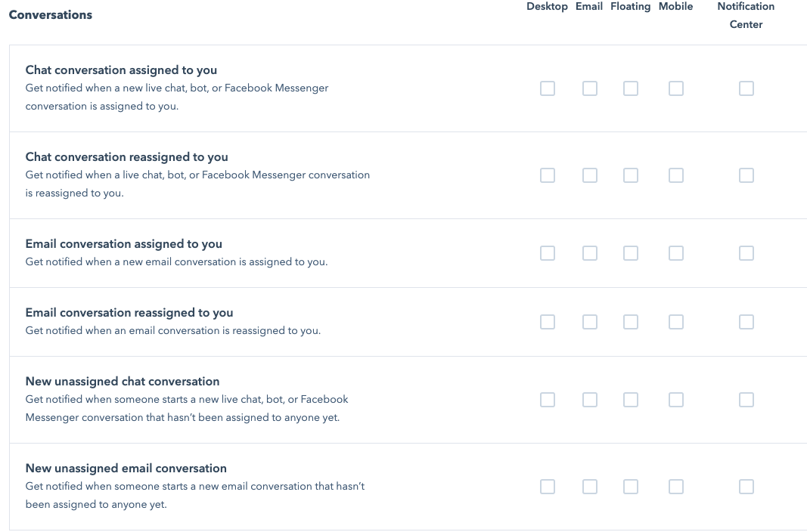Enable Notification Center for new unassigned chat conversation
The height and width of the screenshot is (532, 807).
pyautogui.click(x=746, y=400)
